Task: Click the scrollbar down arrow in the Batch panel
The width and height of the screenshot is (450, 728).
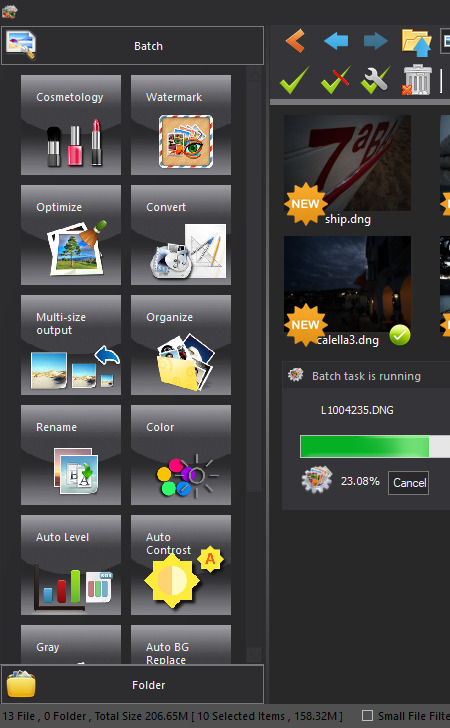Action: click(x=255, y=655)
